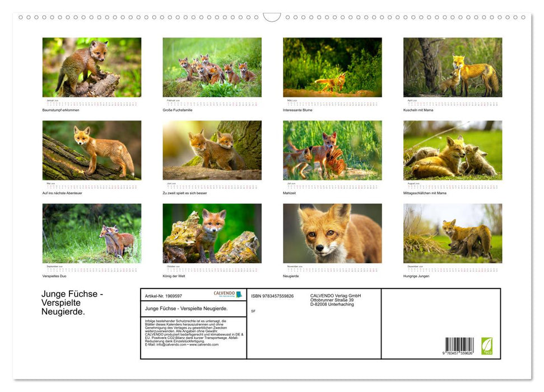Click the blue CALVENDO brand mark beside the logo
Viewport: 544px width, 392px height.
pyautogui.click(x=240, y=293)
